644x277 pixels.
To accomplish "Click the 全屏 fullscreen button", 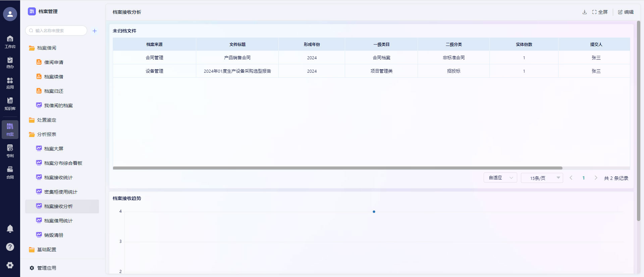I will click(x=600, y=12).
